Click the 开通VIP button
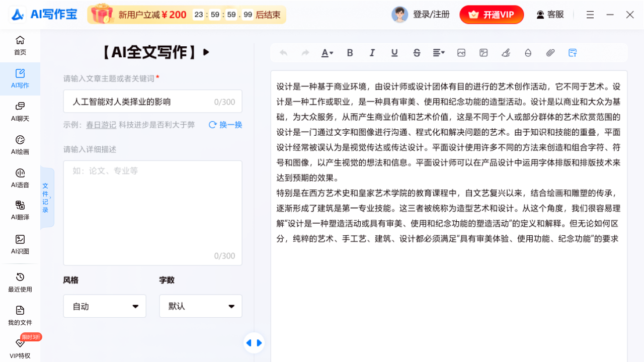Viewport: 644px width, 362px height. 492,15
